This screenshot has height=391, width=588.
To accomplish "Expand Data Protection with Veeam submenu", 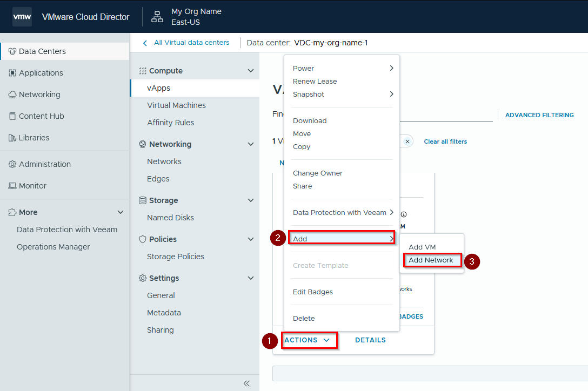I will coord(342,213).
